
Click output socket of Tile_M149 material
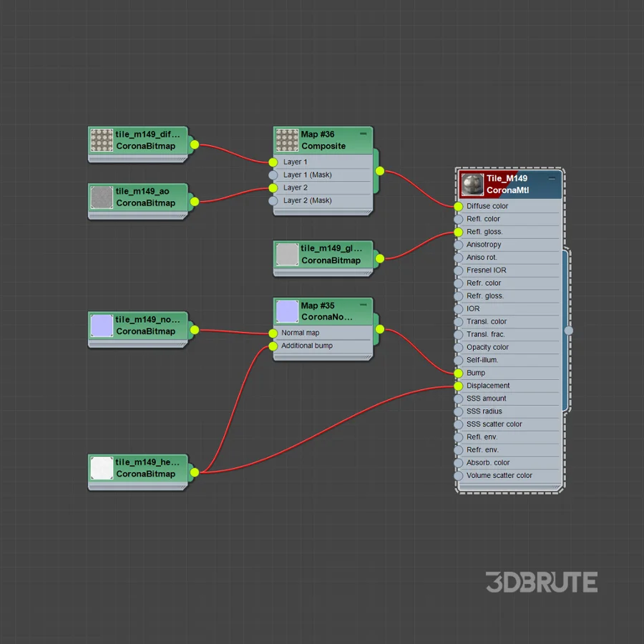pyautogui.click(x=568, y=330)
